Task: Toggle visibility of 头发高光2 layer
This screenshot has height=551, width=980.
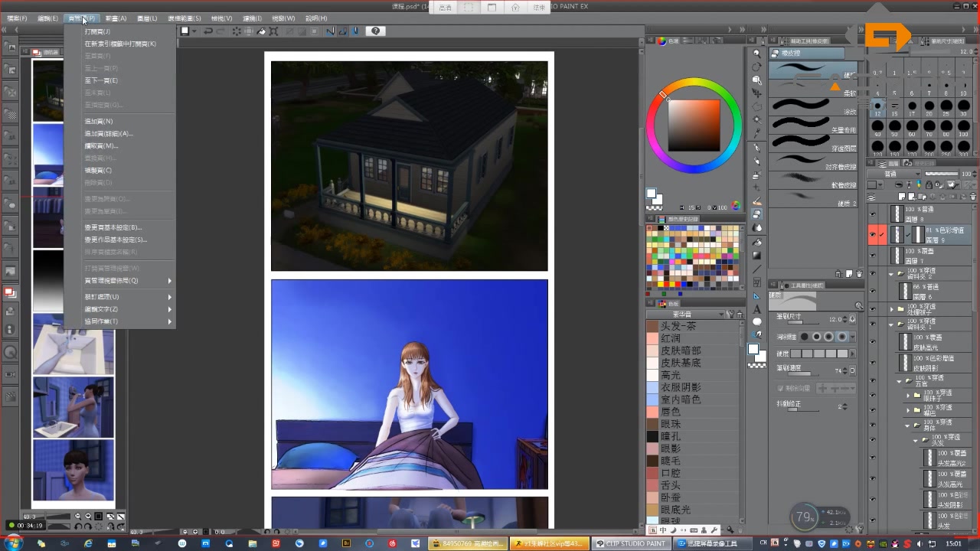Action: click(x=872, y=458)
